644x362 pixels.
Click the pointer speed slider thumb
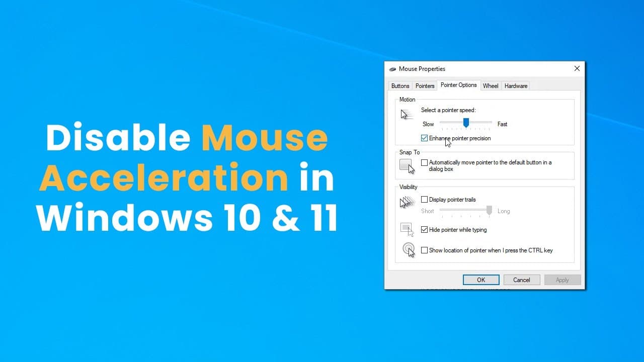(466, 123)
